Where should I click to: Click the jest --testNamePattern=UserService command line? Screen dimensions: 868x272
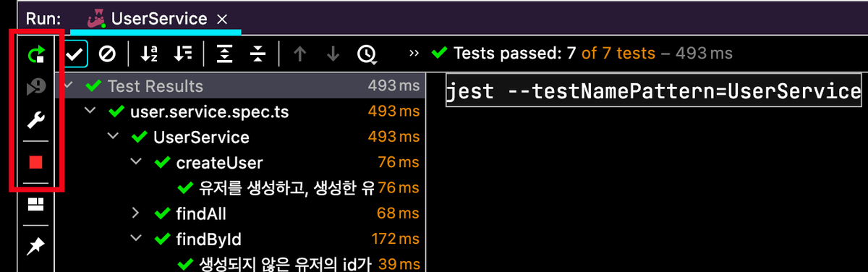[x=654, y=92]
